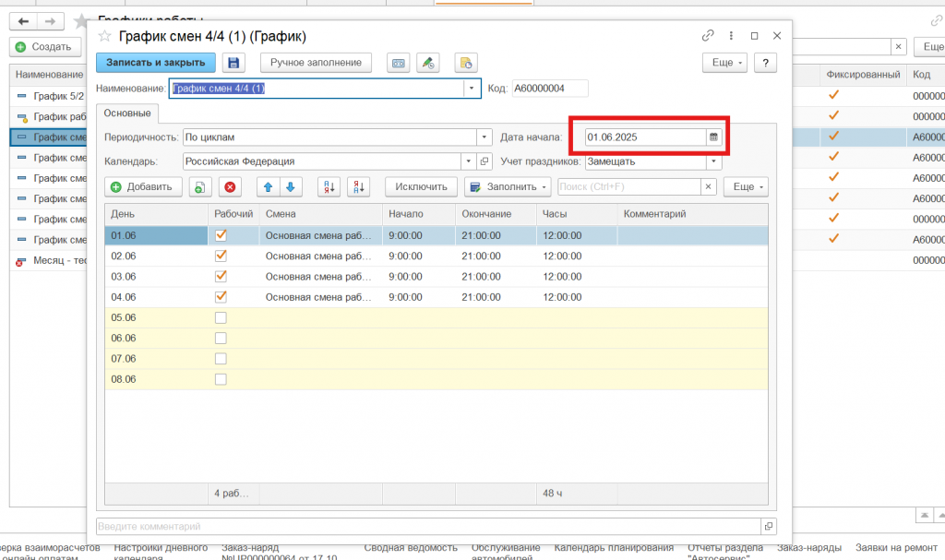Click the save diskette icon
The image size is (945, 560).
point(233,63)
